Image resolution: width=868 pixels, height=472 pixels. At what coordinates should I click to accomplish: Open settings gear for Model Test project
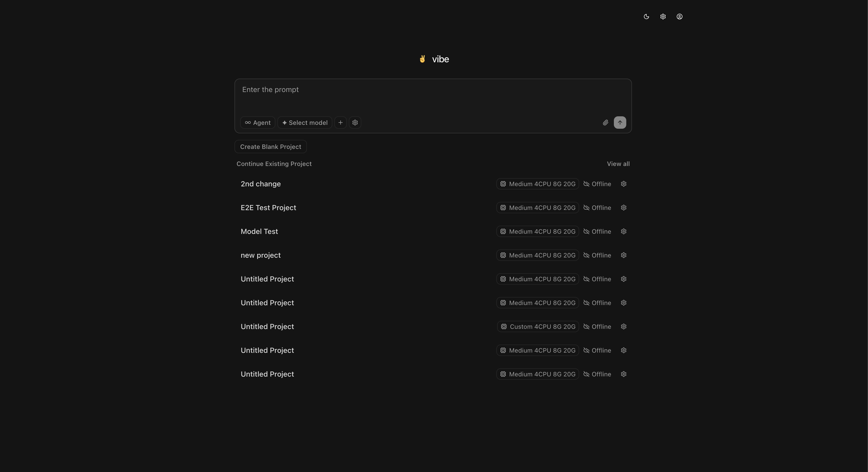623,231
